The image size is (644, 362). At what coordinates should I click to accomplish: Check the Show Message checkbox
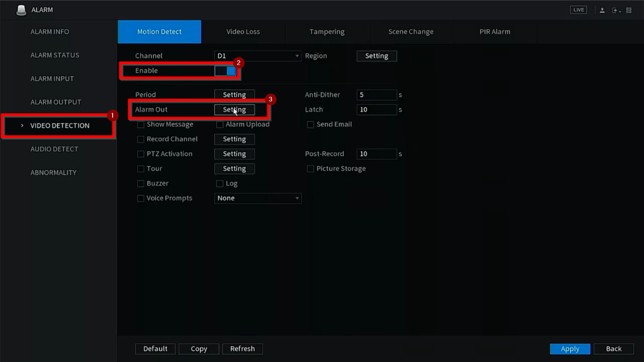point(141,125)
